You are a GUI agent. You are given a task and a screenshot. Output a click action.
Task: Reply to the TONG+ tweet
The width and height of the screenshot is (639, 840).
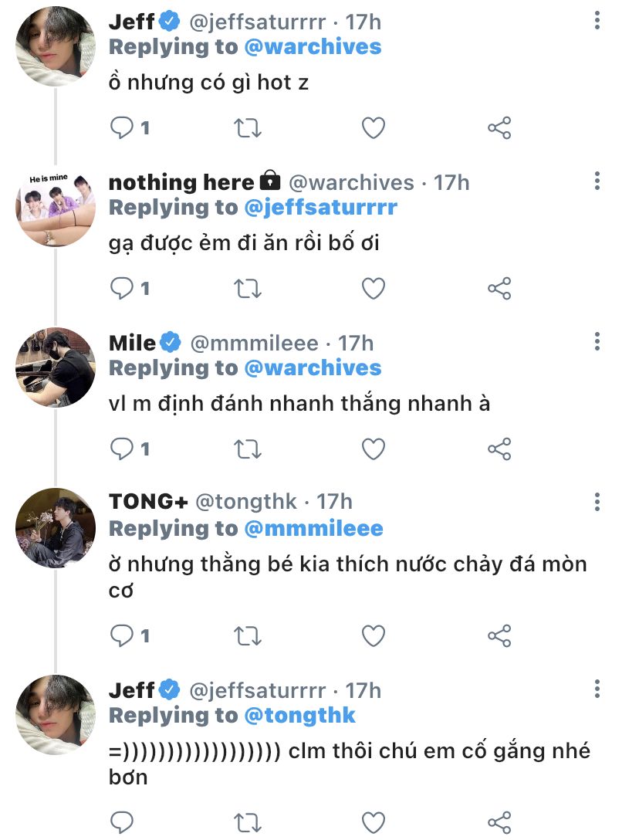click(122, 635)
